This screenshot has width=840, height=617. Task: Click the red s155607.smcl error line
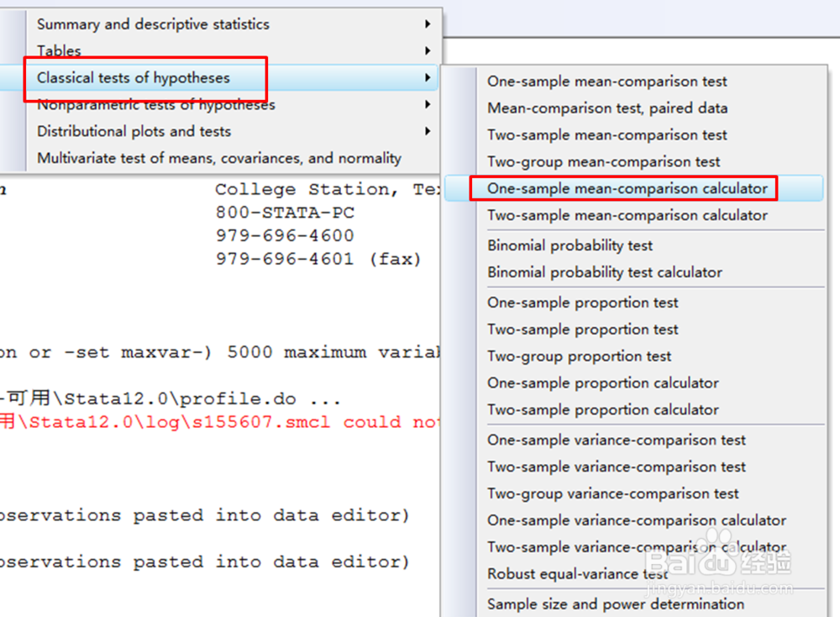click(x=219, y=422)
